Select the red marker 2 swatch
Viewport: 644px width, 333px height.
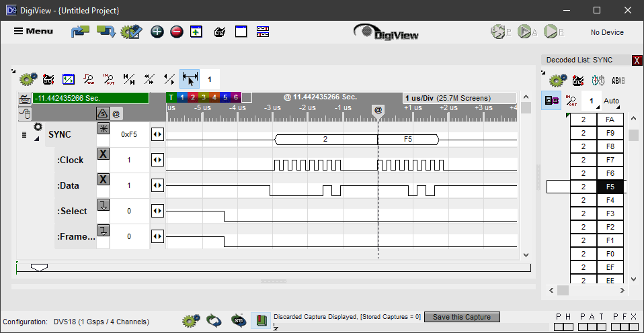point(192,97)
